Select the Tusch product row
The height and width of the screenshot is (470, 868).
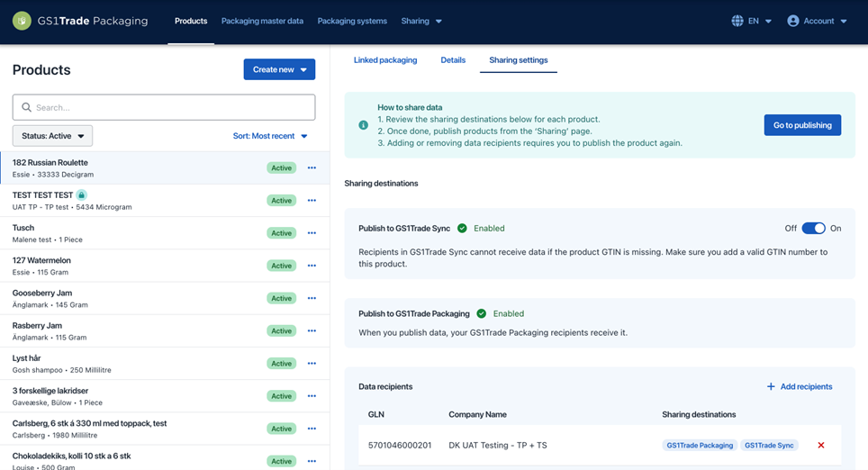coord(165,233)
